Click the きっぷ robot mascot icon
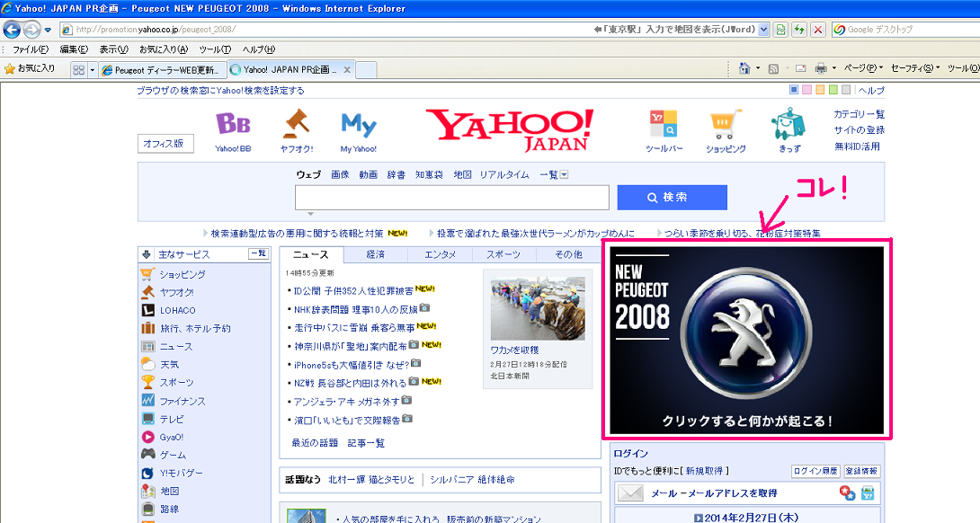This screenshot has height=523, width=980. [785, 125]
